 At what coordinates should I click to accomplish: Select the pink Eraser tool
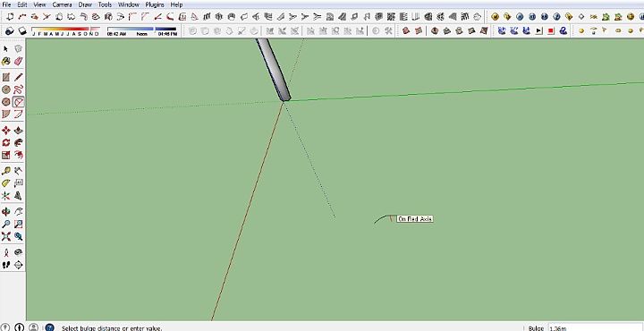18,61
